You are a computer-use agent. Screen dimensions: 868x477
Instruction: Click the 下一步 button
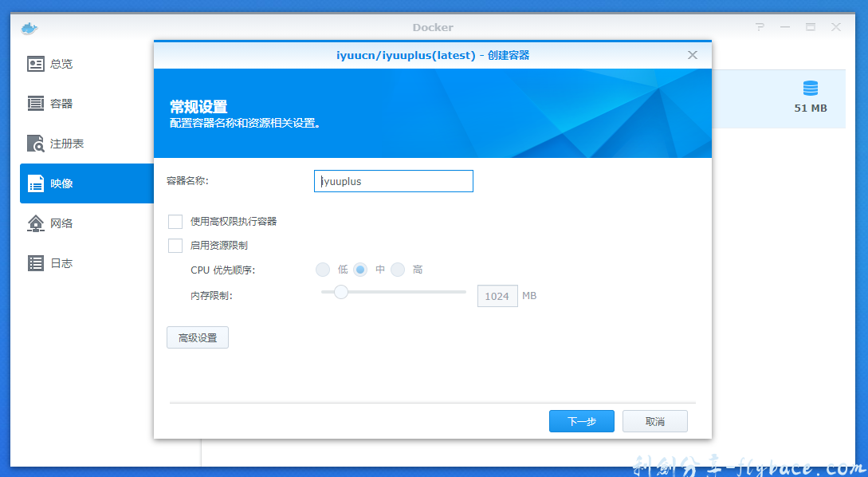pyautogui.click(x=581, y=420)
